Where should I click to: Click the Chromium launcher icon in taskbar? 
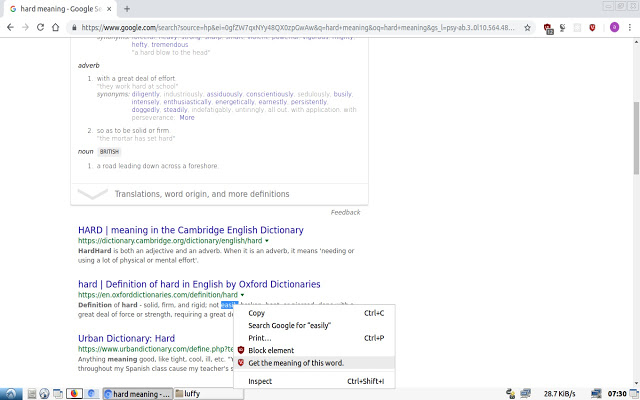coord(92,393)
